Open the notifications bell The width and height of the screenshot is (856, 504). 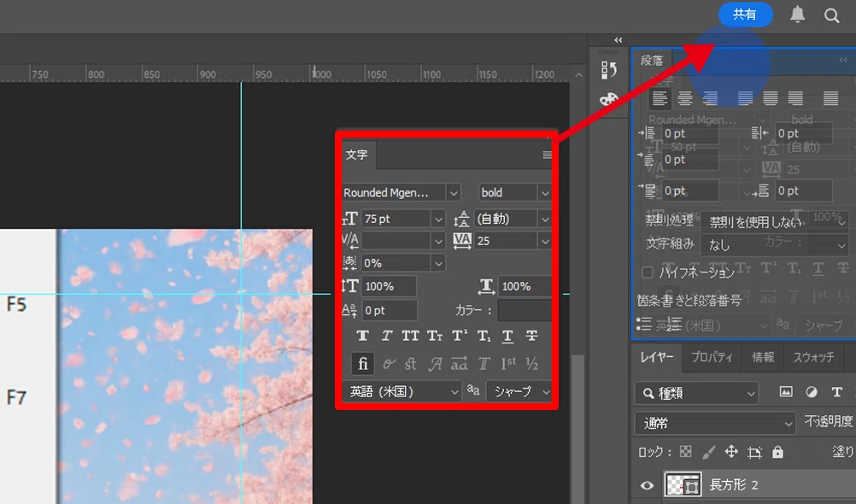coord(798,15)
